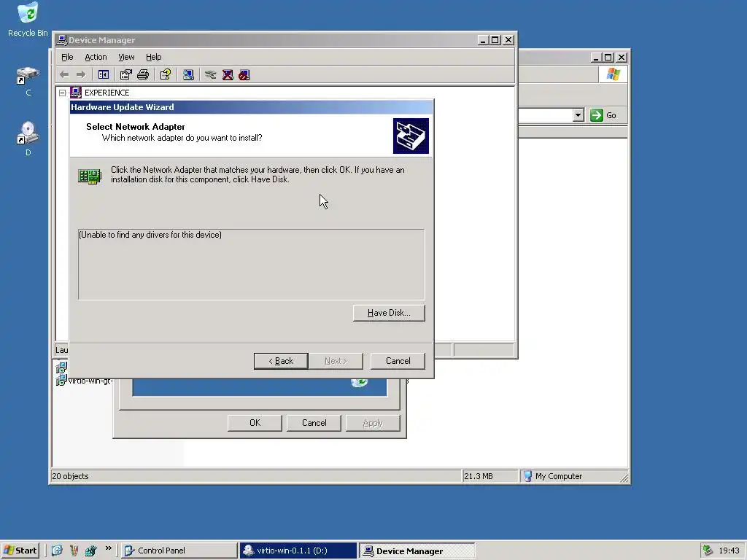747x560 pixels.
Task: Click the Hardware Update Wizard title bar
Action: [252, 107]
